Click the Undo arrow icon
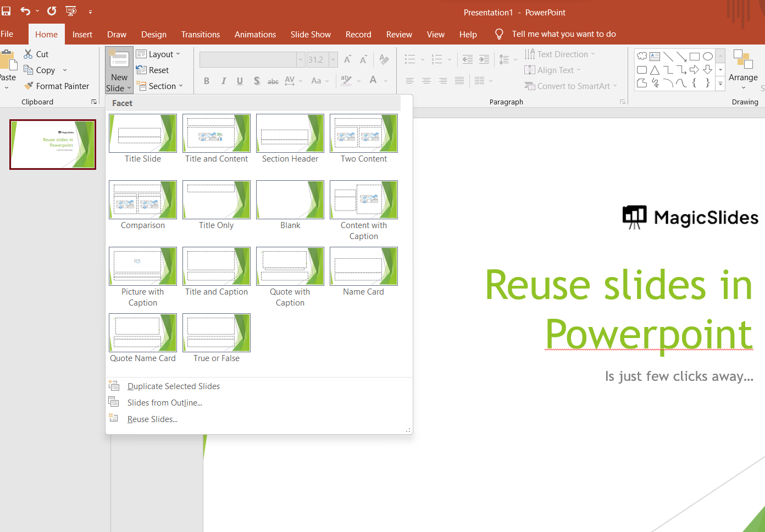Image resolution: width=765 pixels, height=532 pixels. pos(25,11)
